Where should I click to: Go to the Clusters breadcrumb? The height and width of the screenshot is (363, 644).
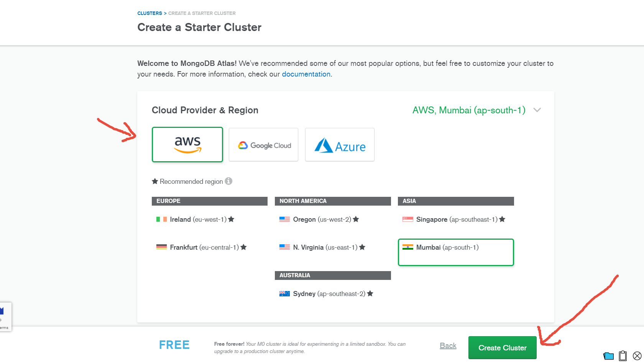click(149, 13)
